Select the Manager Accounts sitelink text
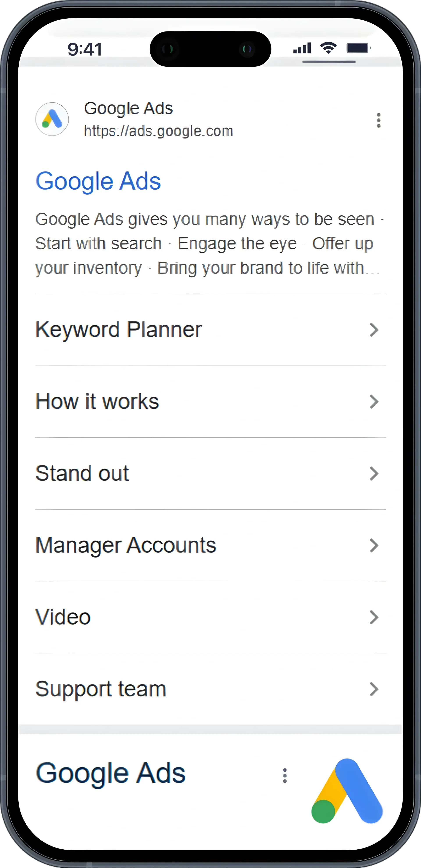 coord(126,545)
